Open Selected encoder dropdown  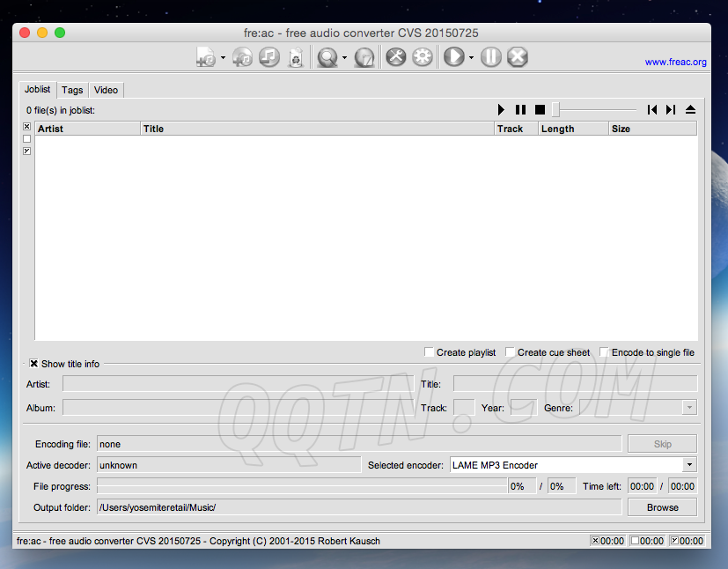688,465
